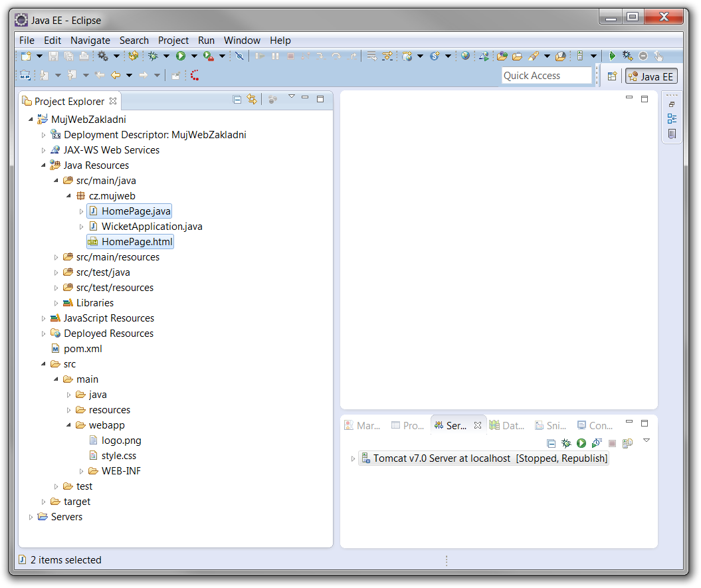
Task: Click the New file toolbar icon
Action: (x=25, y=56)
